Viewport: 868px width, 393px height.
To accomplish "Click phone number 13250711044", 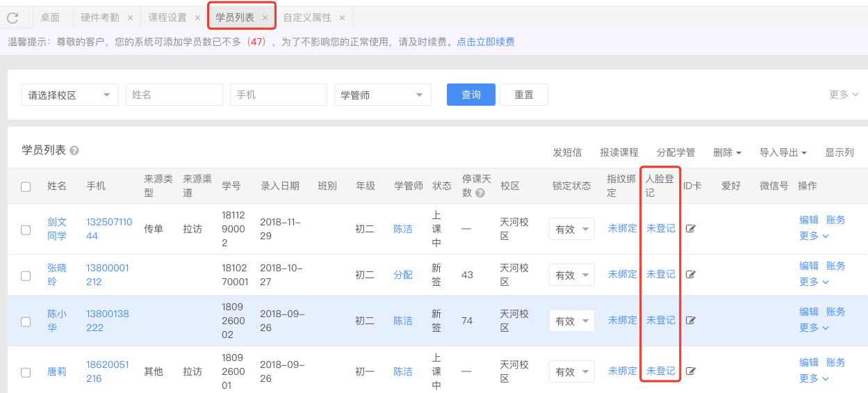I will 109,229.
